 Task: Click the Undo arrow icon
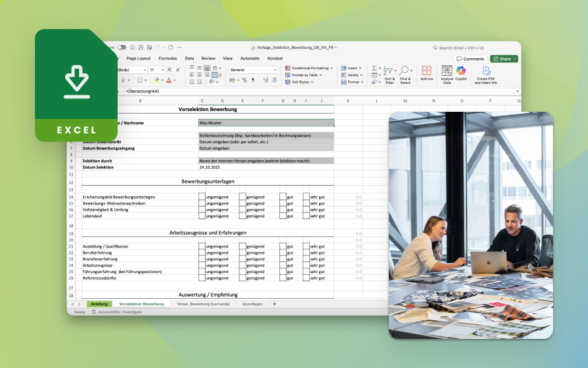[158, 47]
